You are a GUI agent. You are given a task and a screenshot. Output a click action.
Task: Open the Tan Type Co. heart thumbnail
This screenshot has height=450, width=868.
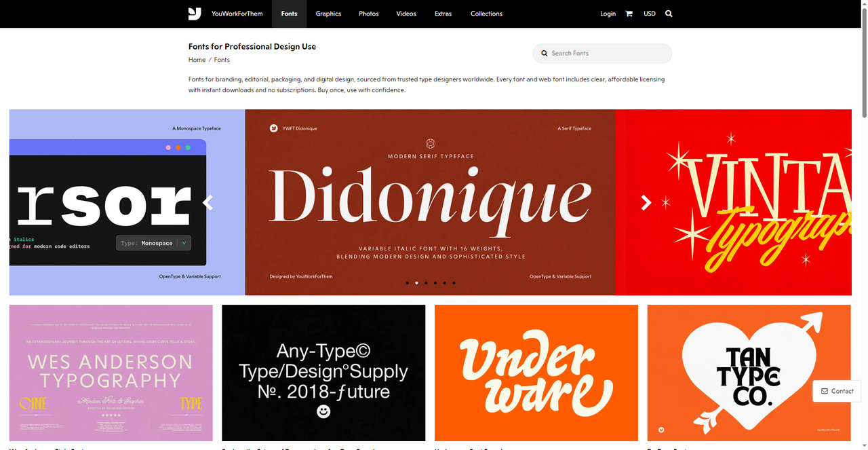(x=749, y=373)
